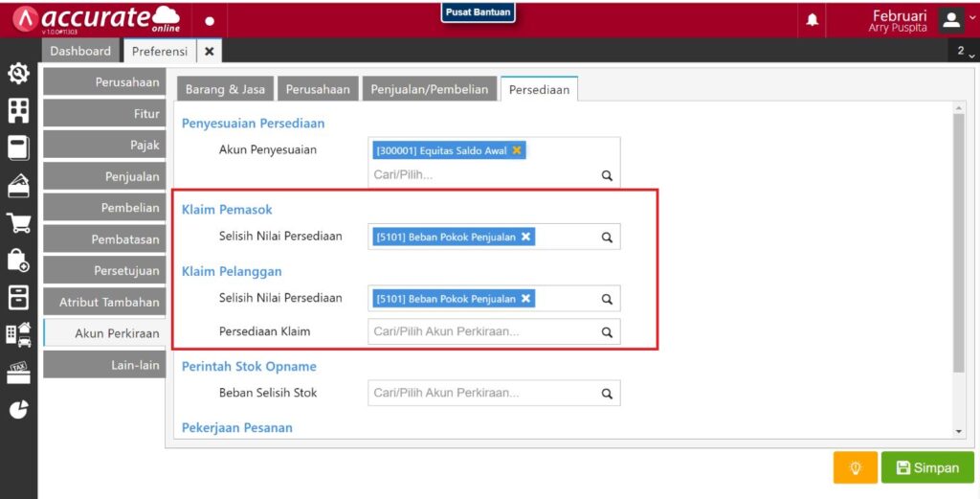Click the scroll down arrow of the panel
The height and width of the screenshot is (499, 980).
pos(959,431)
